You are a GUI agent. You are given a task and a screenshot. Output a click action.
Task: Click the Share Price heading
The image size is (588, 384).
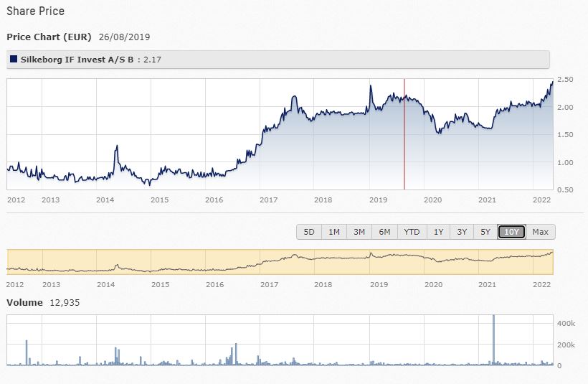(35, 11)
